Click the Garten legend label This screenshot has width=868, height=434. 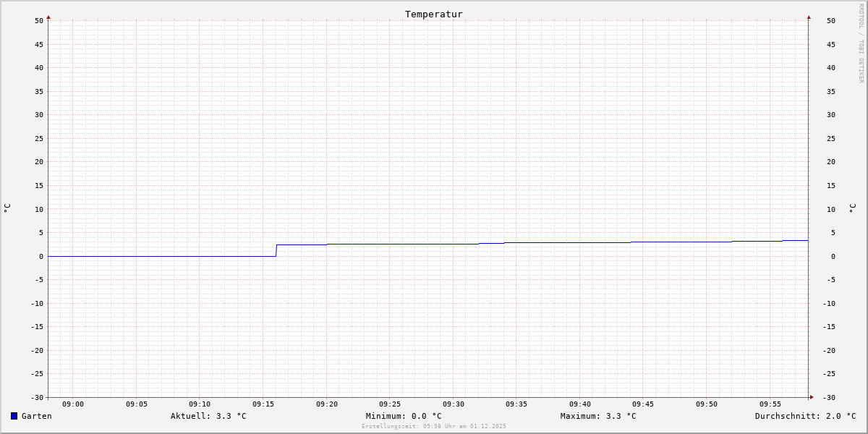coord(36,416)
